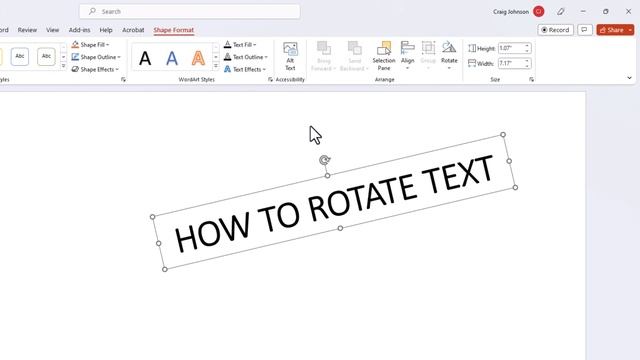Select the Shape Format tab

coord(173,30)
